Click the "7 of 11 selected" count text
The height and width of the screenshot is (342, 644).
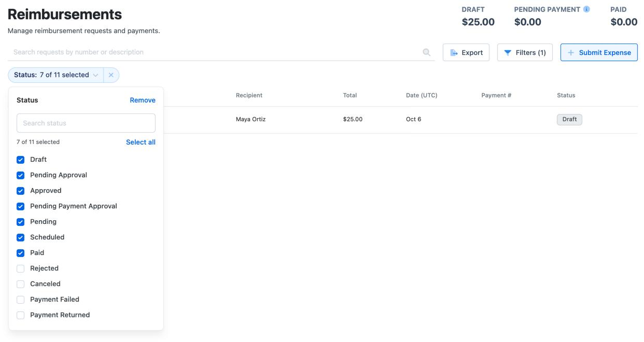(x=38, y=142)
